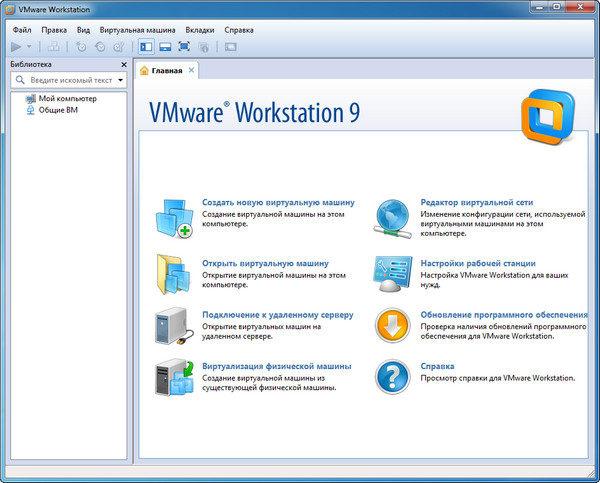This screenshot has height=483, width=600.
Task: Toggle the Library sidebar view icon
Action: (x=146, y=47)
